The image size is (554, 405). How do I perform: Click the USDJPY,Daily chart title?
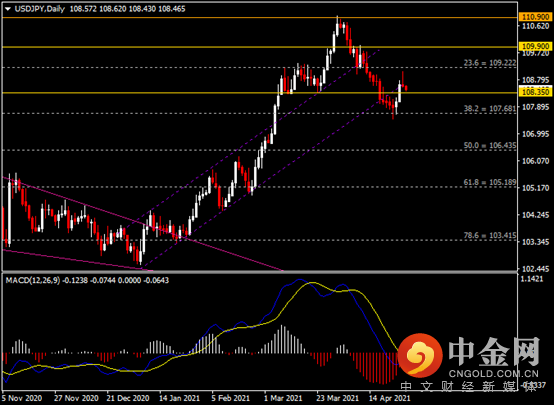tap(40, 9)
